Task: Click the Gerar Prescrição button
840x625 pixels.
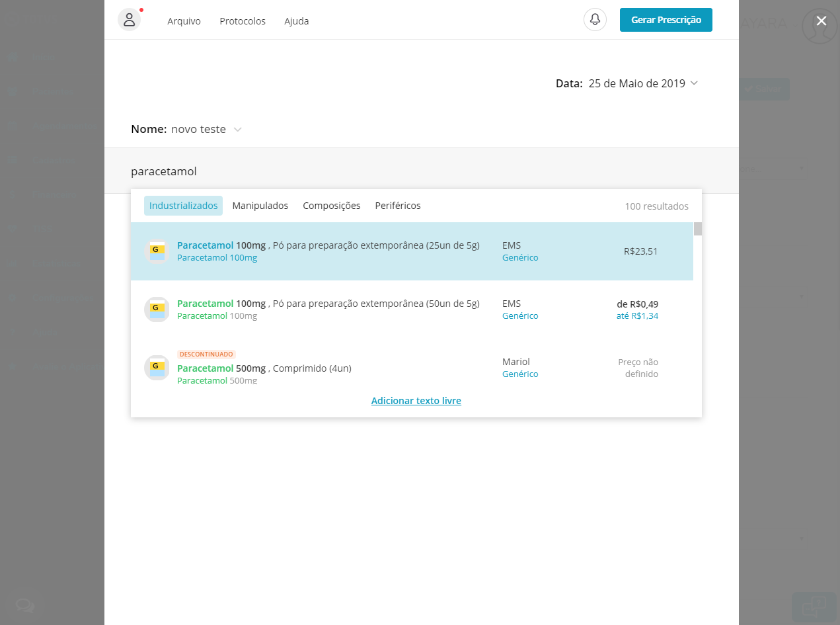Action: [x=666, y=20]
